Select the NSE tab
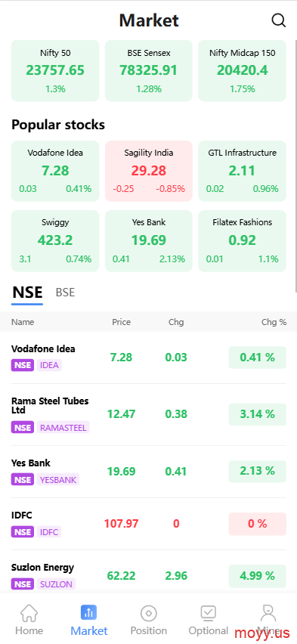Screen dimensions: 297x644 point(27,293)
